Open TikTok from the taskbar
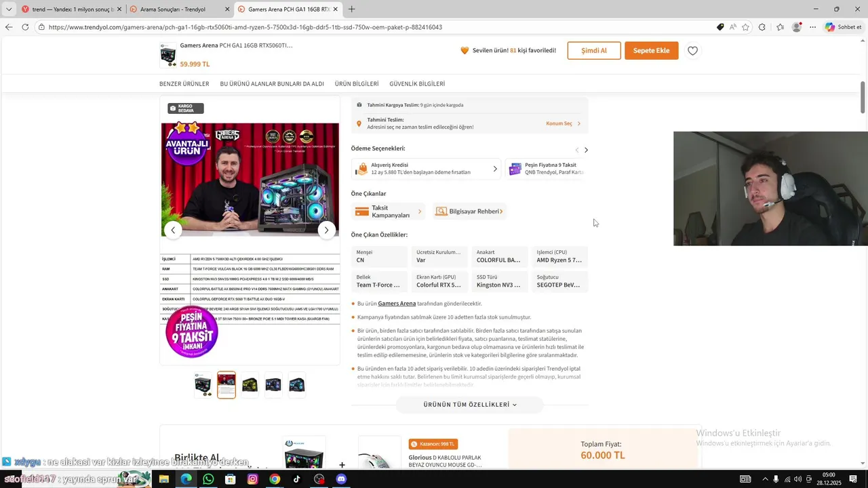The image size is (868, 488). [297, 479]
